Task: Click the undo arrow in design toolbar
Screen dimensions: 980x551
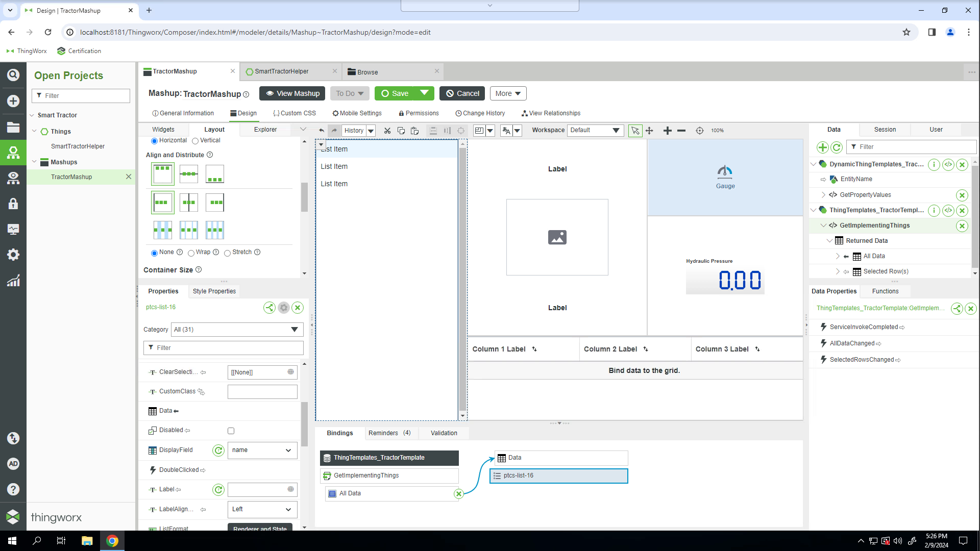Action: coord(322,131)
